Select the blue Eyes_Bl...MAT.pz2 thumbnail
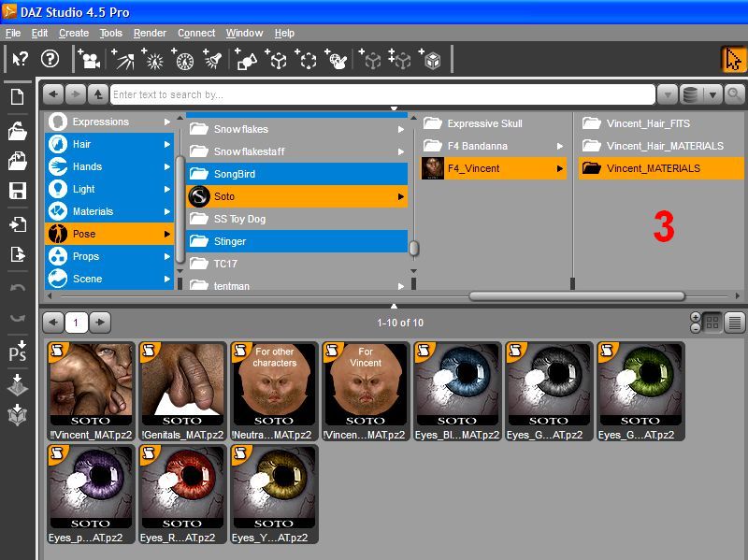 457,391
